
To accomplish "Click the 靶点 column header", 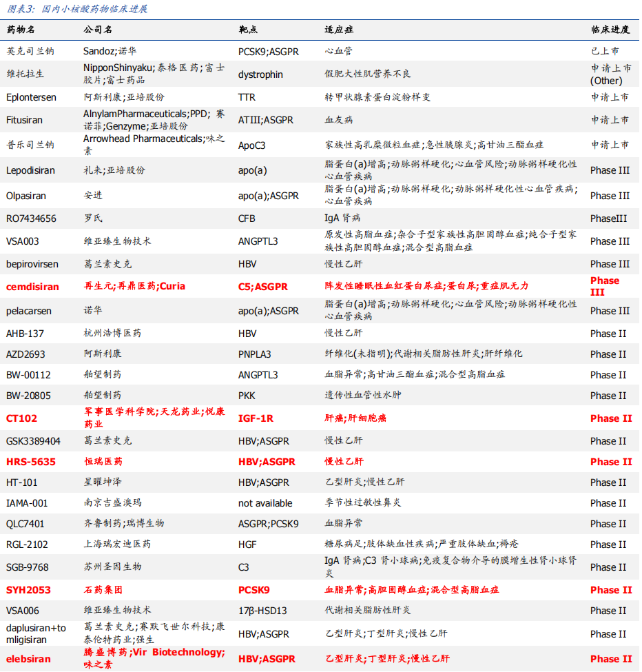I will click(x=248, y=30).
